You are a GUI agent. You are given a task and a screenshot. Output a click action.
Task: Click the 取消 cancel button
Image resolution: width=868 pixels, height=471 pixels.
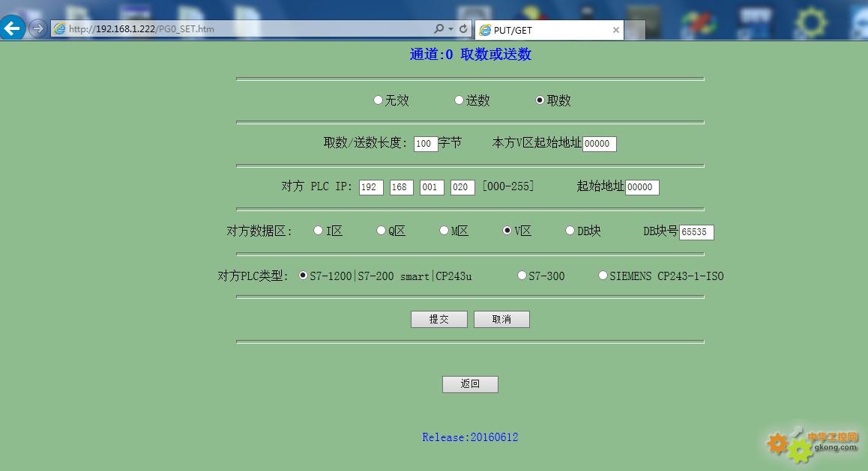pyautogui.click(x=501, y=320)
